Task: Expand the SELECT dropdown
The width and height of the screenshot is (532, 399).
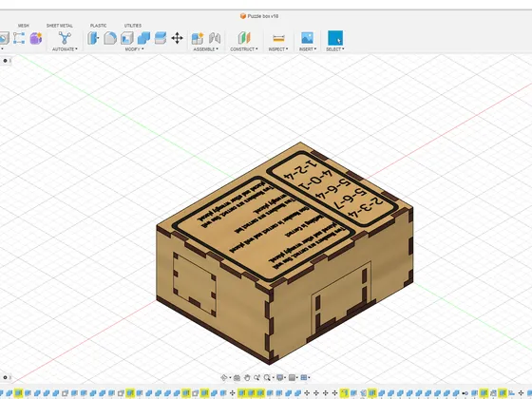Action: pyautogui.click(x=335, y=49)
